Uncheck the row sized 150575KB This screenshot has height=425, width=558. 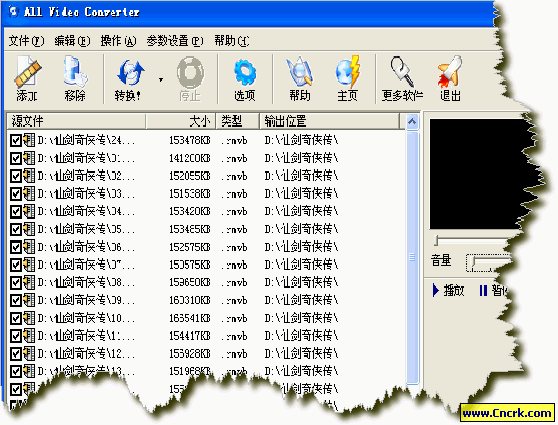point(16,265)
